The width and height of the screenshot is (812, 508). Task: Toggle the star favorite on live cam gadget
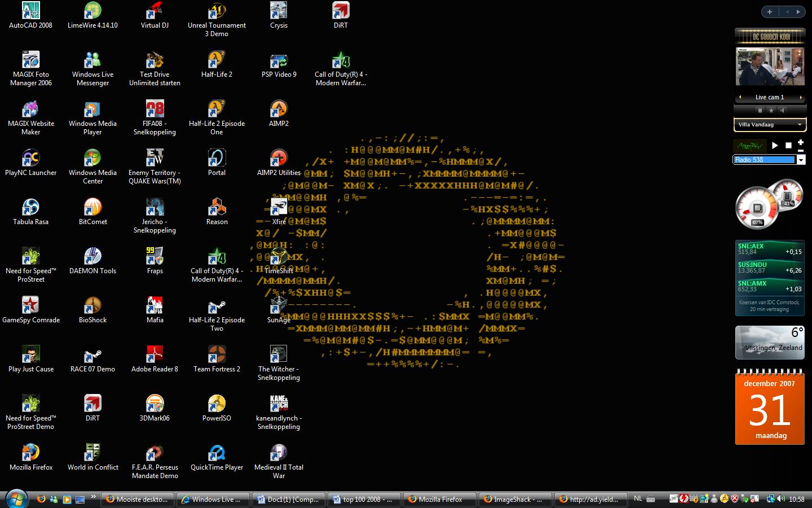coord(771,111)
